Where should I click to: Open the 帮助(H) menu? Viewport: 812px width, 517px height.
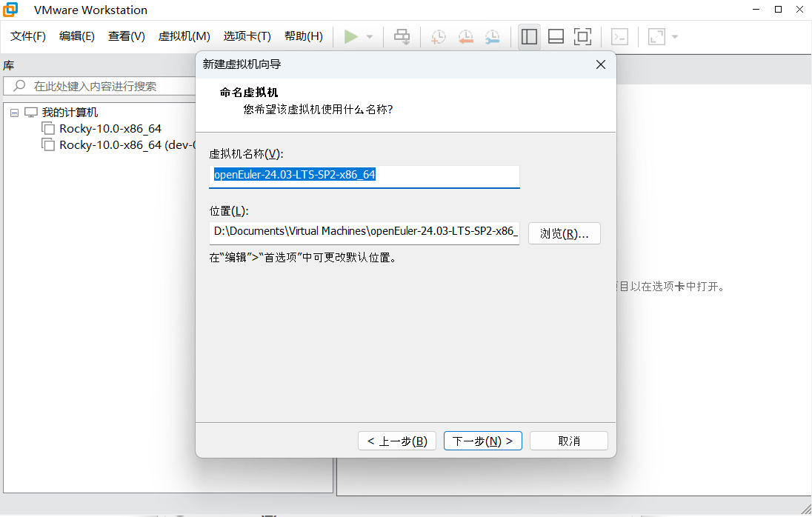point(304,36)
